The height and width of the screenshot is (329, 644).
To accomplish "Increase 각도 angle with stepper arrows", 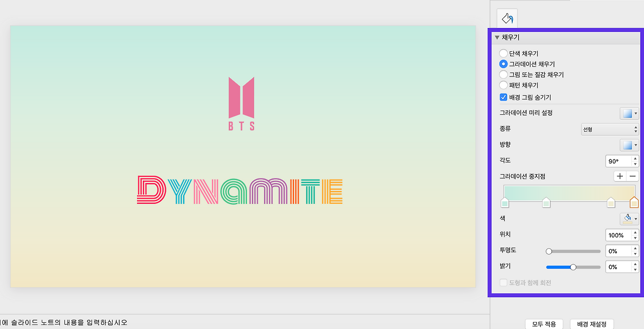I will coord(635,159).
